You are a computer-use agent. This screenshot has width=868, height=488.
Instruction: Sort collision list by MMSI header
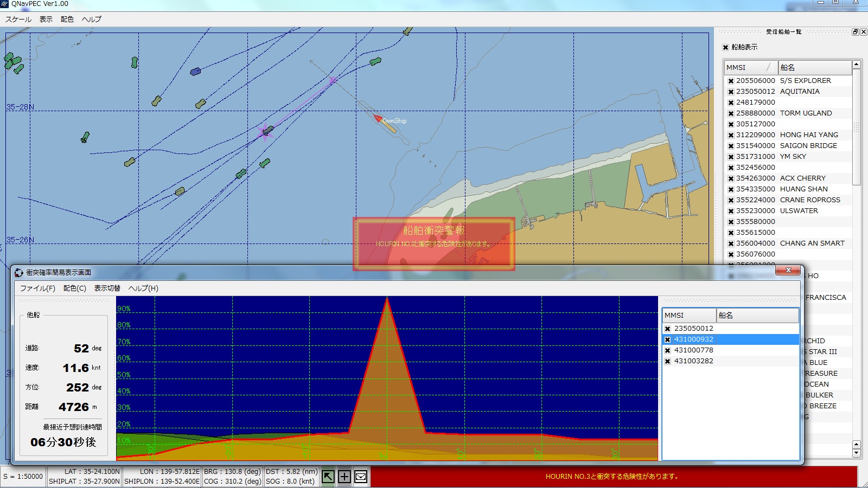pyautogui.click(x=690, y=315)
